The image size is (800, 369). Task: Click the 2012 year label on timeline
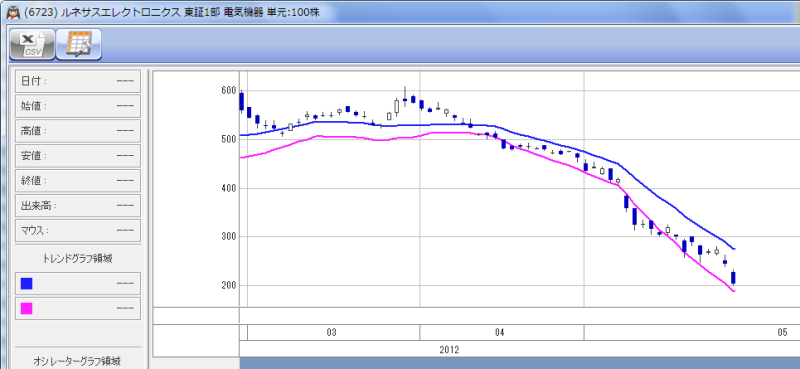tap(449, 350)
